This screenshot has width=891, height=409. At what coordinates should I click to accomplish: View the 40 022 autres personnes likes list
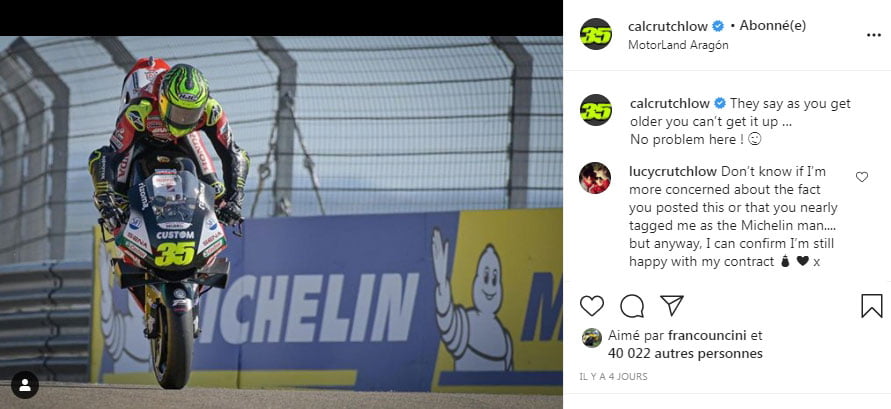click(x=685, y=353)
